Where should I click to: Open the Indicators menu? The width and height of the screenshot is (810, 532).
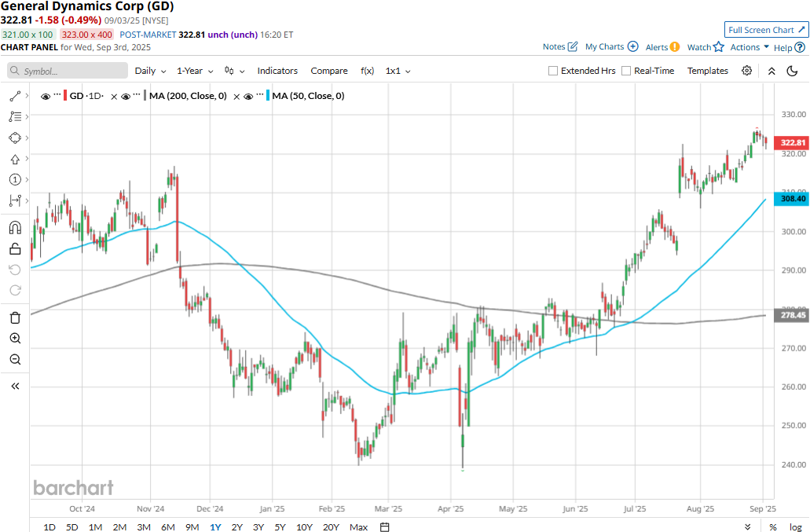click(x=277, y=71)
